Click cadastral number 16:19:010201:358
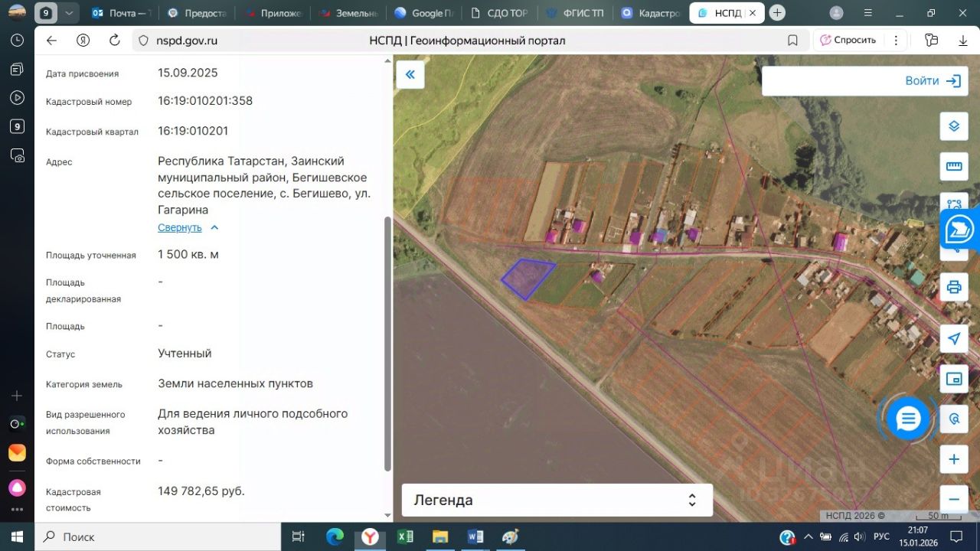Screen dimensions: 980x551 click(x=205, y=101)
